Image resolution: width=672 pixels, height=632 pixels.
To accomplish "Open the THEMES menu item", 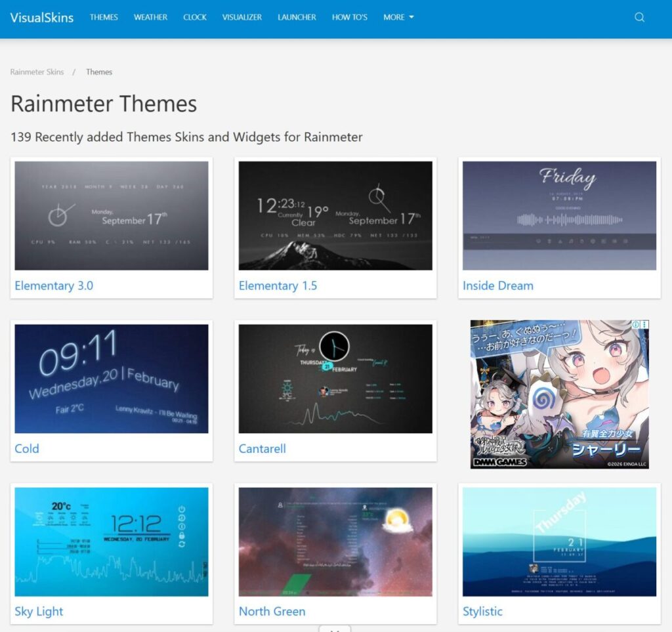I will click(x=104, y=17).
